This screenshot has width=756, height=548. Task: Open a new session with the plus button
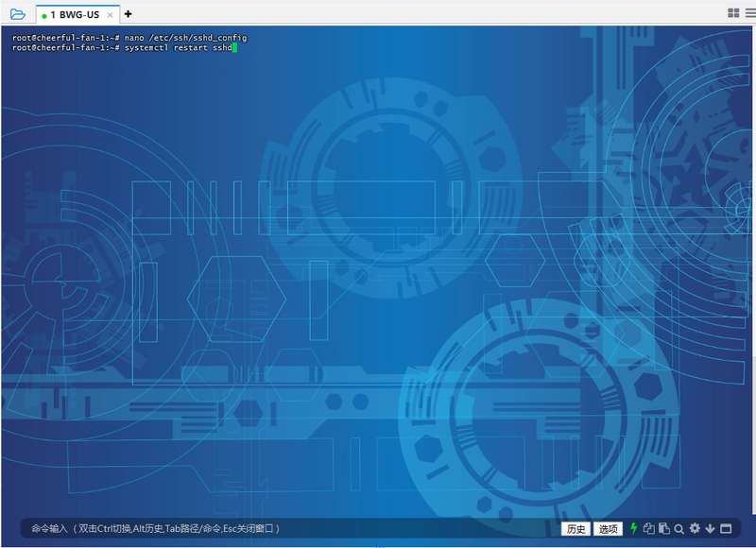coord(129,14)
